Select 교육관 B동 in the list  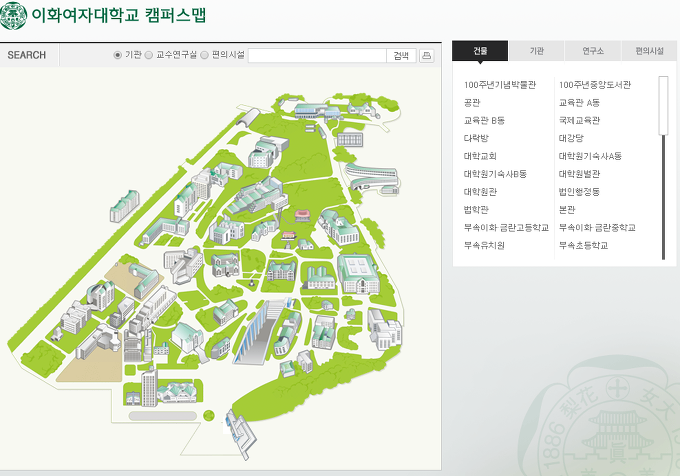tap(484, 121)
